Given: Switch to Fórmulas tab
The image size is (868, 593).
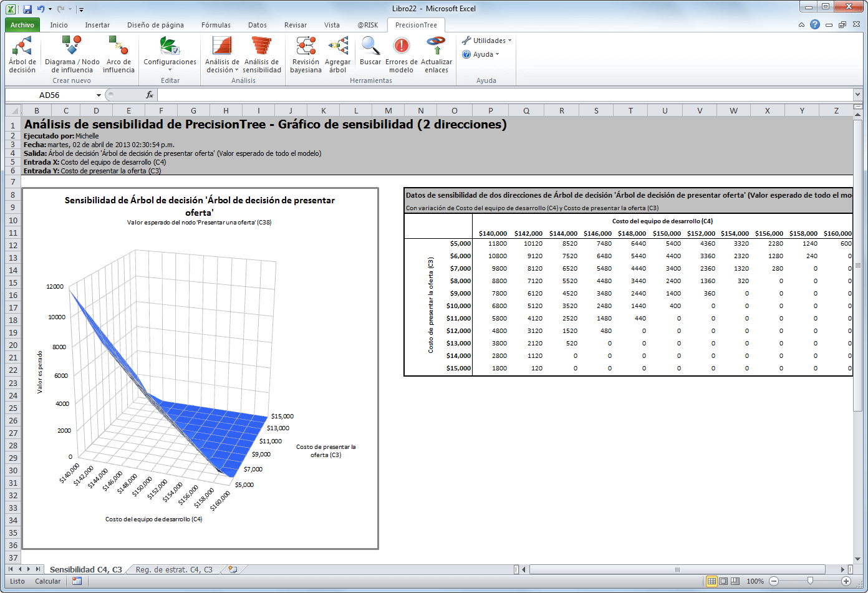Looking at the screenshot, I should pyautogui.click(x=216, y=25).
